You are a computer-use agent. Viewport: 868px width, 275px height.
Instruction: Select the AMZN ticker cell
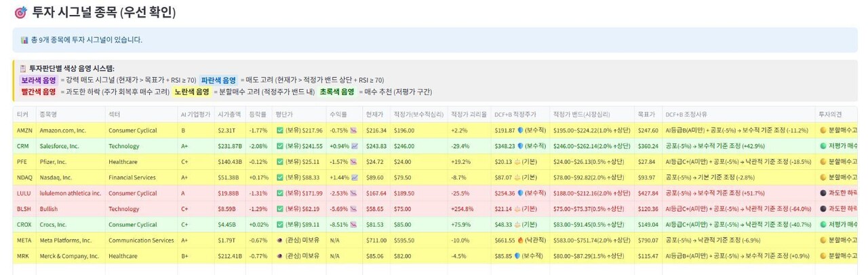(x=24, y=130)
